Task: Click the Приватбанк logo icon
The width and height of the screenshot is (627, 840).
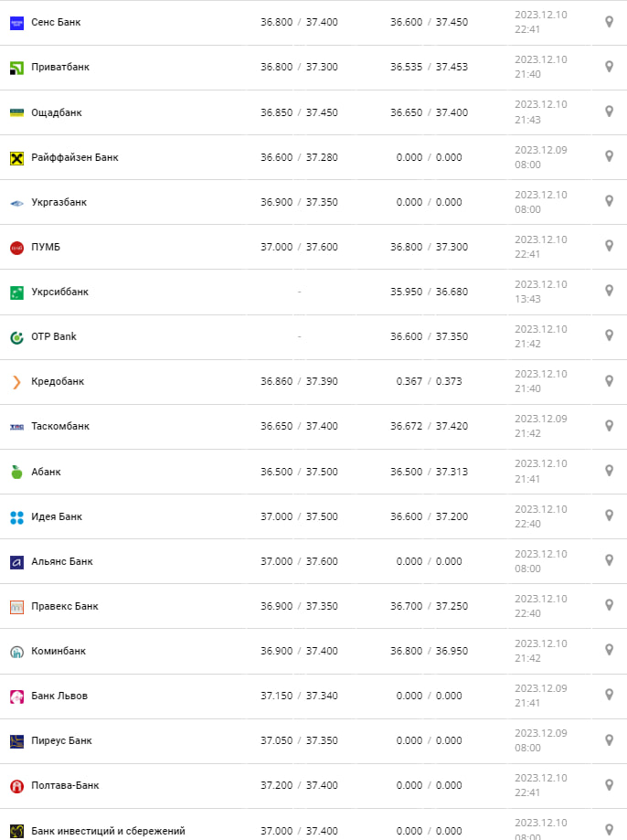Action: tap(16, 68)
